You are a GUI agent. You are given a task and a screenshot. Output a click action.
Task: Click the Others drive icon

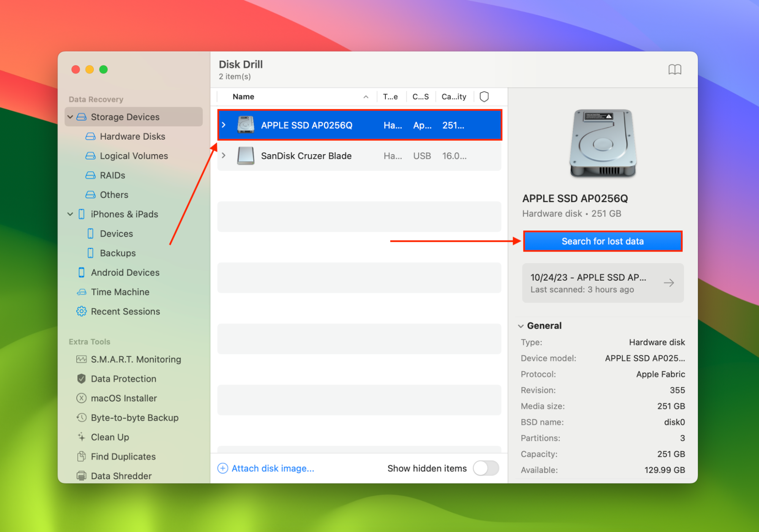pyautogui.click(x=90, y=194)
